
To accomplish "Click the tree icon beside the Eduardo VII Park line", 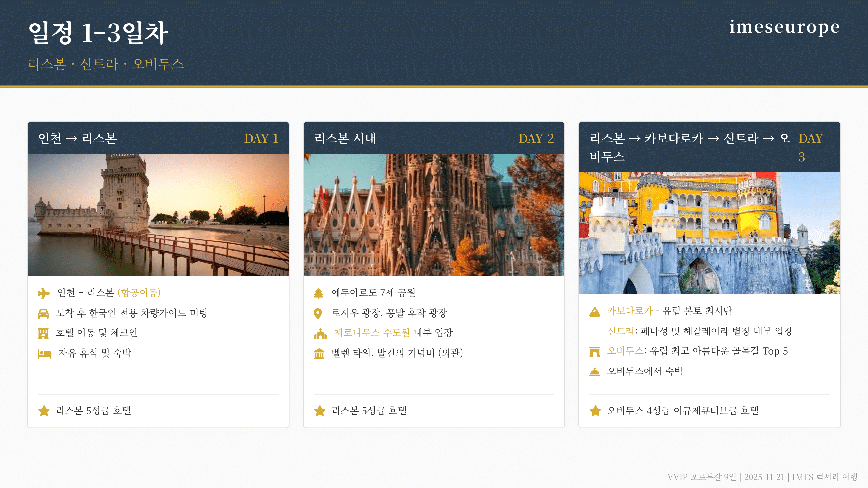I will (x=318, y=293).
